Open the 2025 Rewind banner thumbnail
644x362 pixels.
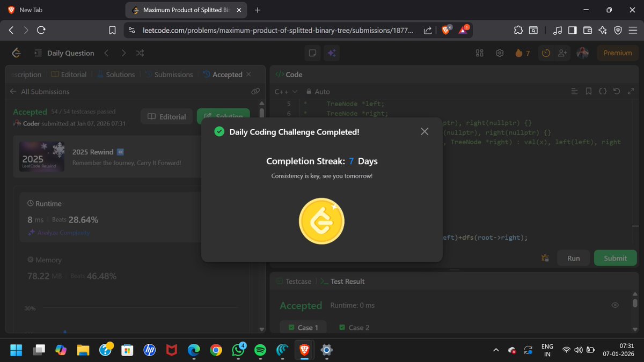(x=41, y=157)
